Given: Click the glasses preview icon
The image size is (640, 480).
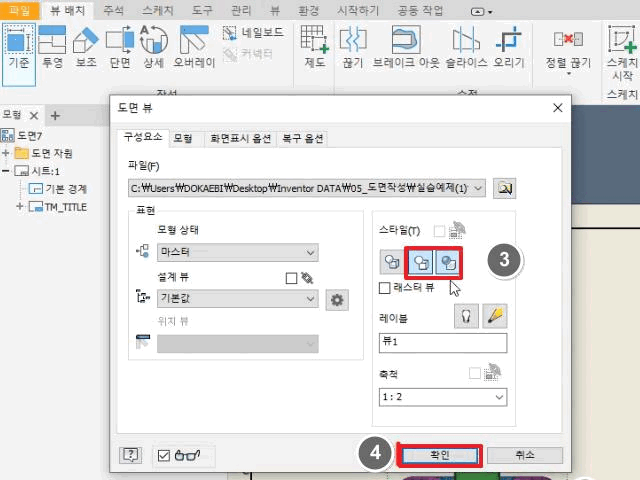Looking at the screenshot, I should [187, 455].
